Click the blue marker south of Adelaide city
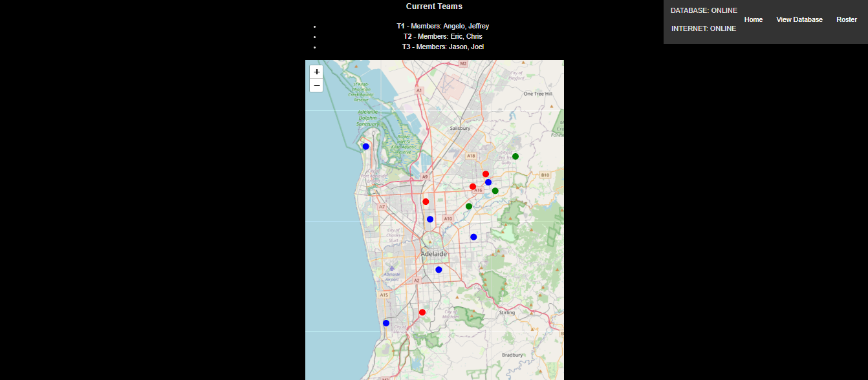Screen dimensions: 868x380 [x=438, y=269]
